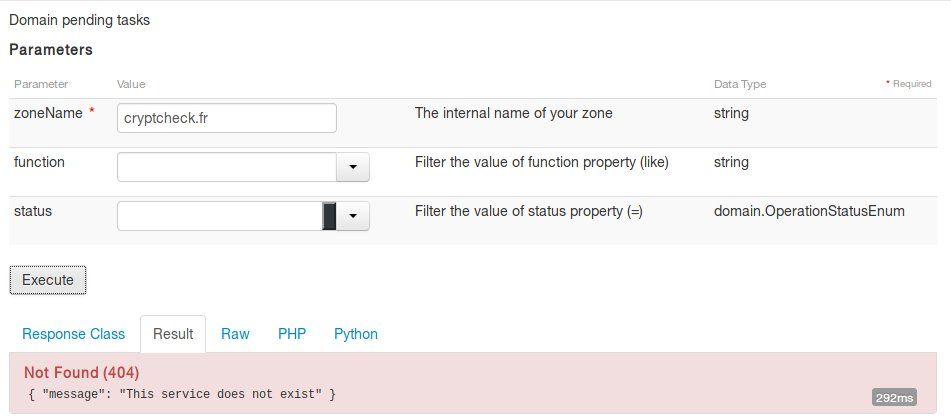
Task: Click the 292ms response time badge
Action: click(x=893, y=398)
